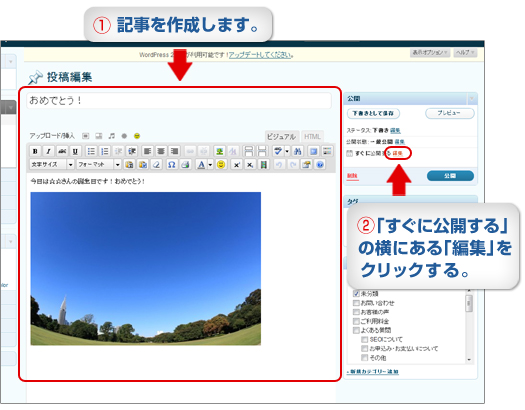
Task: Check the お問い合わせ category
Action: pos(356,303)
